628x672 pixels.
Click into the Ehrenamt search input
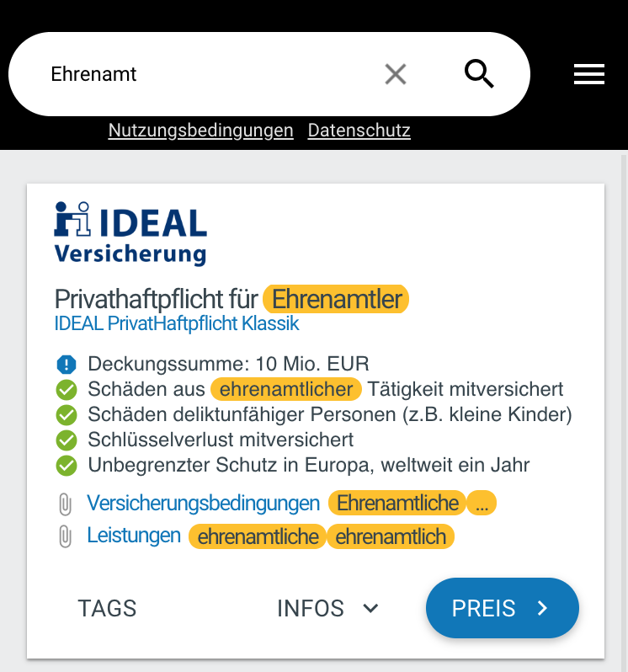[x=205, y=74]
